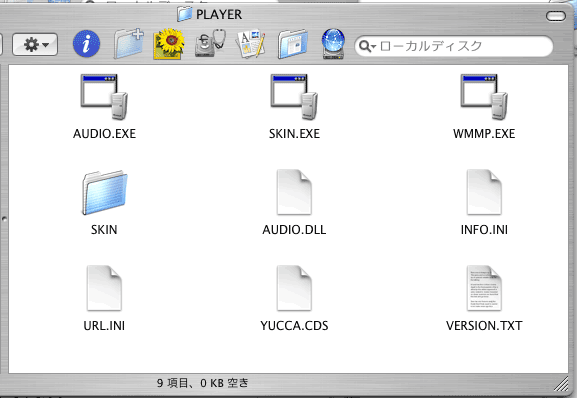Select the INFO.INI file icon
Screen dimensions: 577x398
point(484,192)
